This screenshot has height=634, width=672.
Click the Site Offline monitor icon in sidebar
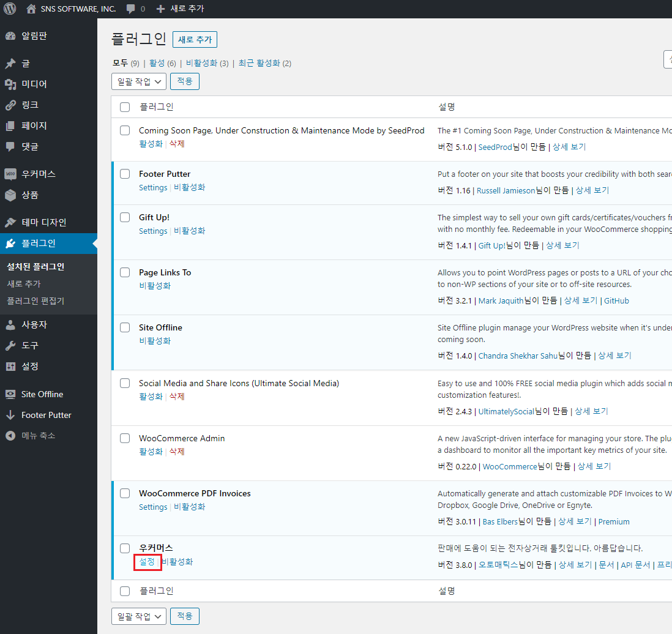coord(10,394)
